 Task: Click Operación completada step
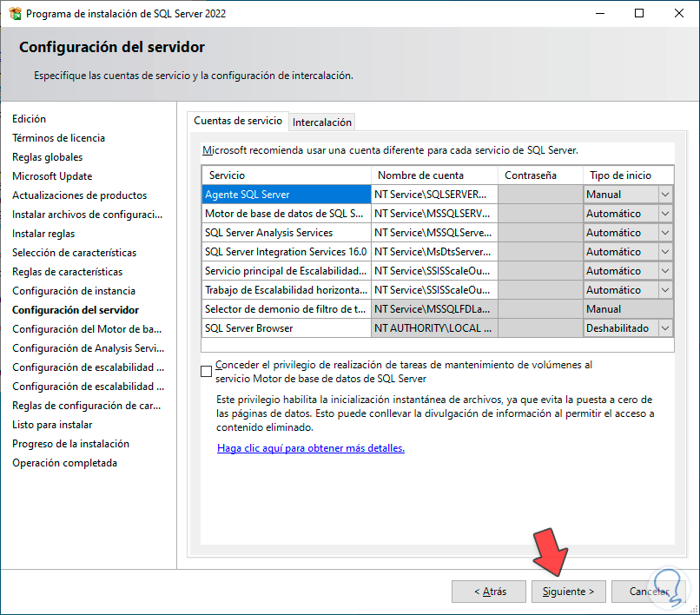click(65, 463)
